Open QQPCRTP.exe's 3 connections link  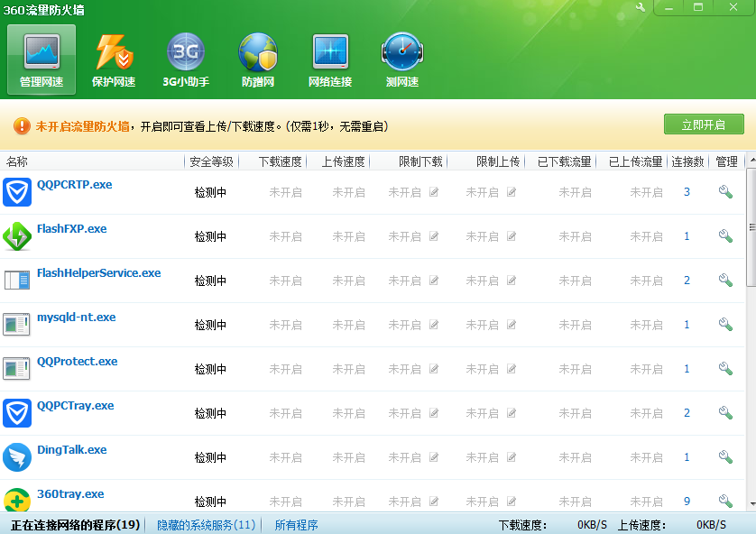(686, 192)
